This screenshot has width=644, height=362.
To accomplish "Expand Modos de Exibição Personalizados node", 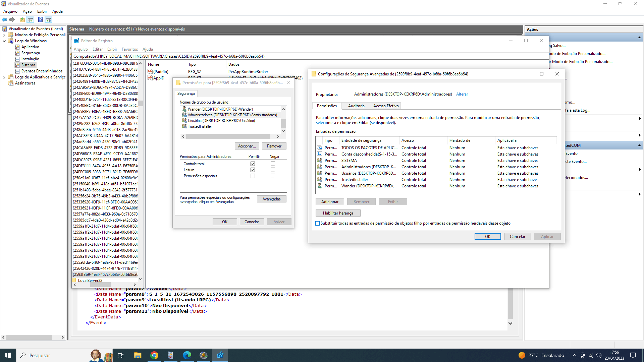I will (x=4, y=35).
